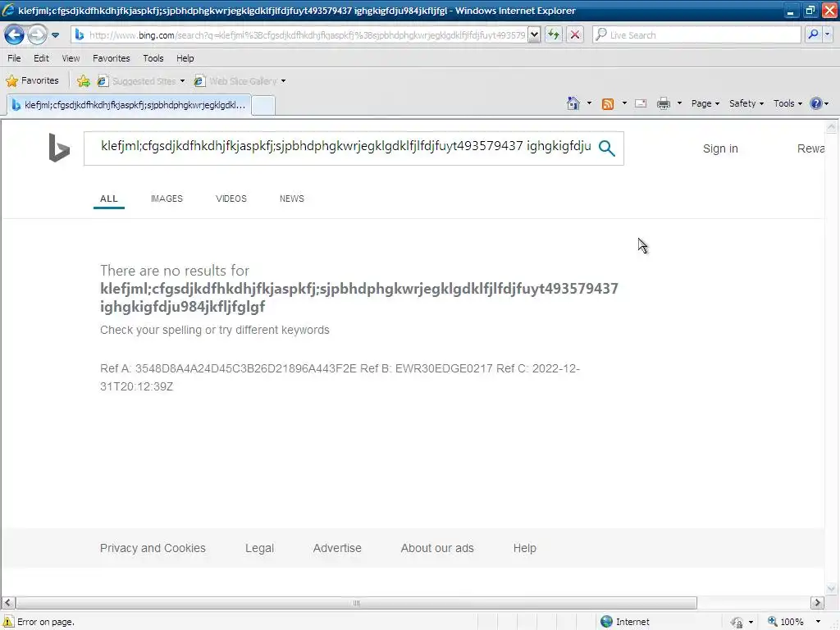Select the ALL results tab
Image resolution: width=840 pixels, height=630 pixels.
[109, 199]
